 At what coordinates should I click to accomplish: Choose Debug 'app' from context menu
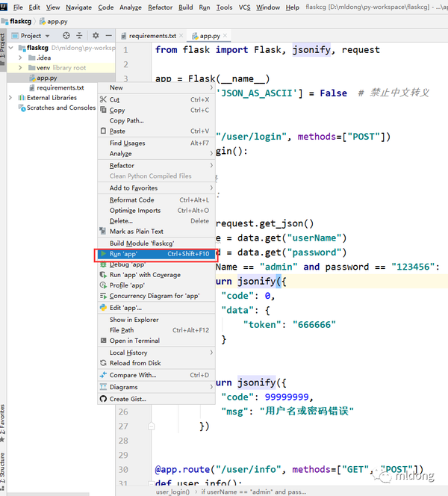pyautogui.click(x=127, y=264)
